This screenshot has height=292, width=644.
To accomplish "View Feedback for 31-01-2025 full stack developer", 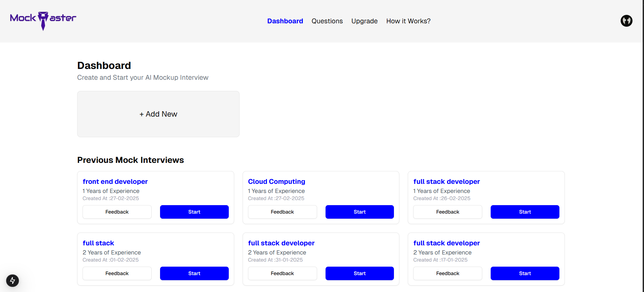I will point(282,273).
